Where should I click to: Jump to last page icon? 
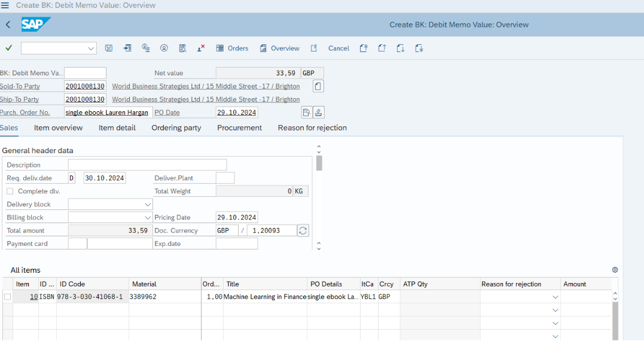[419, 48]
